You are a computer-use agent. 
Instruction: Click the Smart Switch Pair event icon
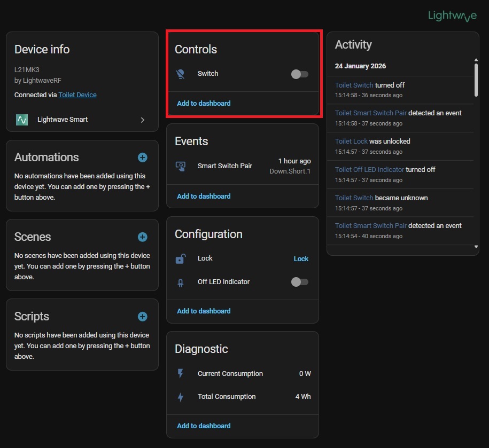point(181,166)
